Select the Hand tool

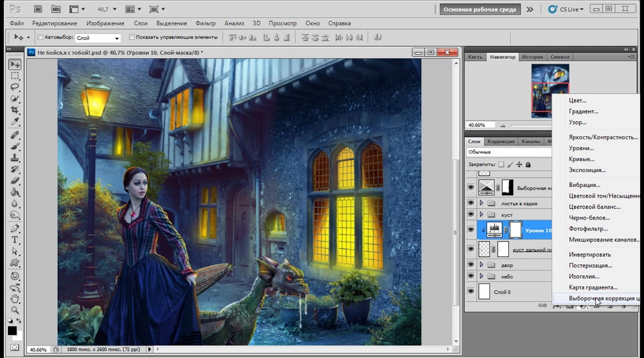(15, 298)
